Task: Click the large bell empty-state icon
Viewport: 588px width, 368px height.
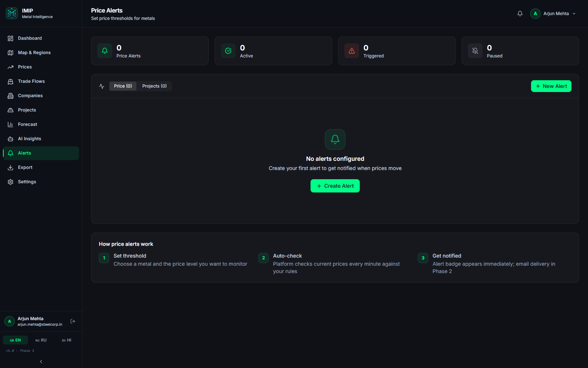Action: (335, 139)
